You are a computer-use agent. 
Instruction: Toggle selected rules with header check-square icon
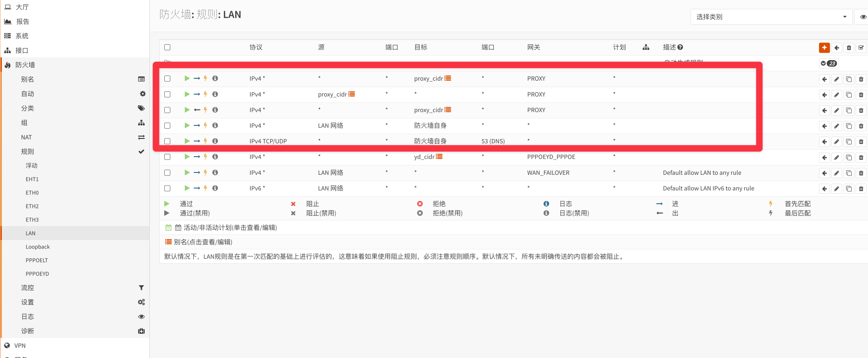click(861, 48)
